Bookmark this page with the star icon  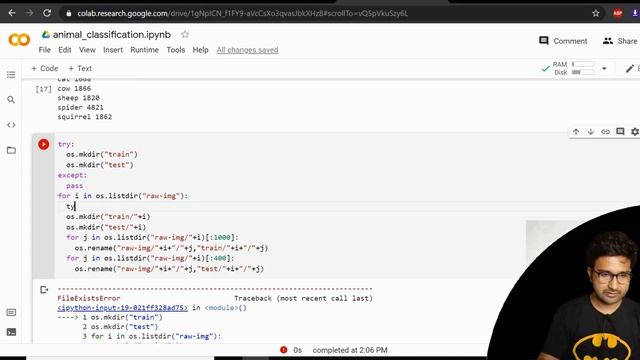[596, 13]
